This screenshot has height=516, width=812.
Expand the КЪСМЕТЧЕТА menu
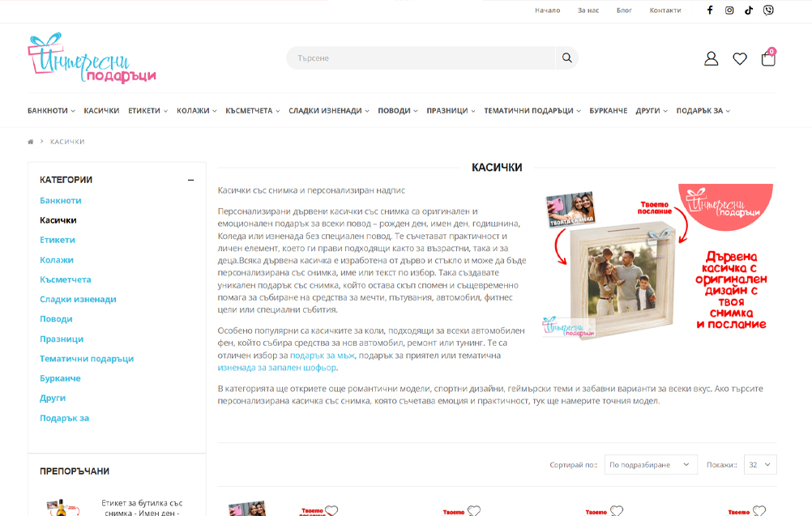point(253,111)
